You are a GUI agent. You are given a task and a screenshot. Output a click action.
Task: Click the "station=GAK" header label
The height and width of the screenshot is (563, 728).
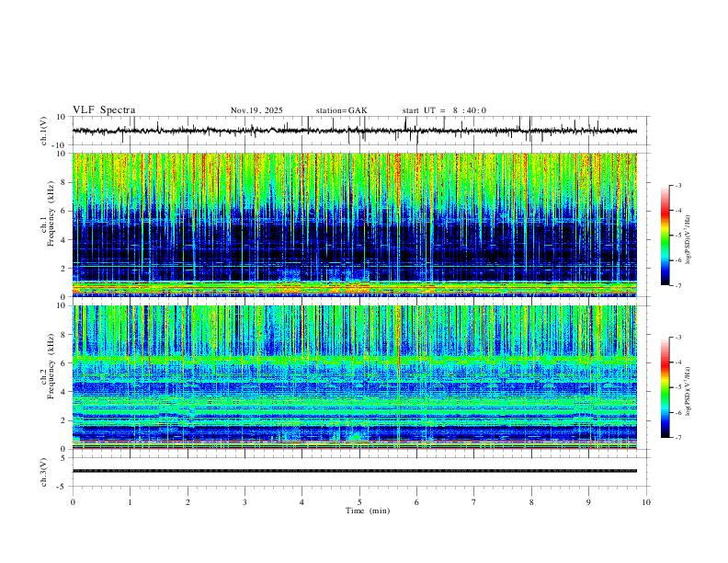pyautogui.click(x=341, y=110)
